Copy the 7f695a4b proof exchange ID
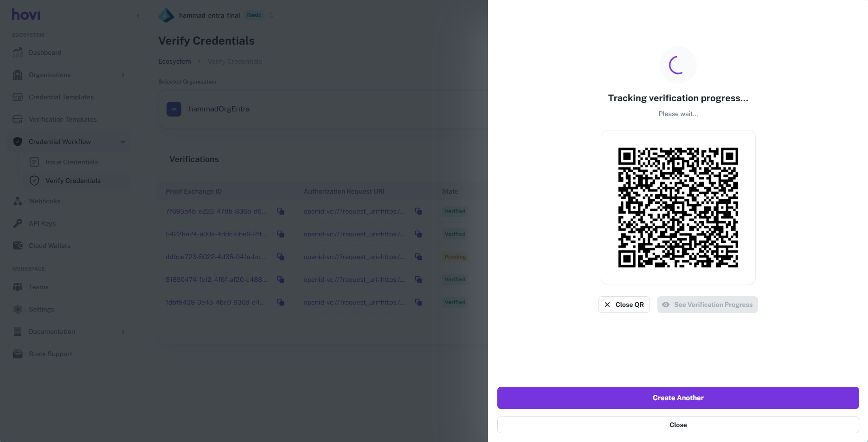Viewport: 868px width, 442px height. (281, 211)
